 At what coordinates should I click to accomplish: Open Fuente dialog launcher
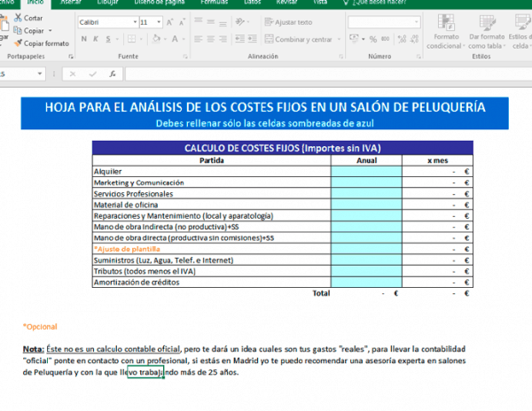click(185, 56)
